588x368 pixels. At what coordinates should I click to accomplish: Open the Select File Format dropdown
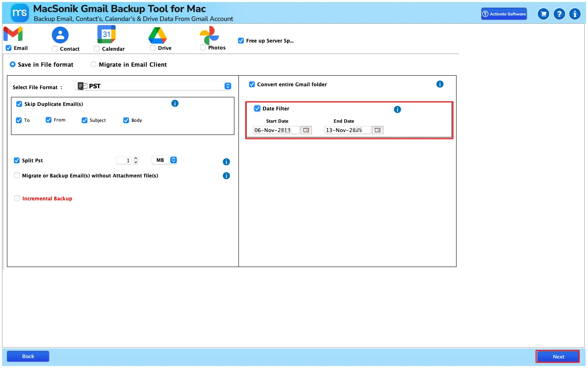click(x=153, y=86)
